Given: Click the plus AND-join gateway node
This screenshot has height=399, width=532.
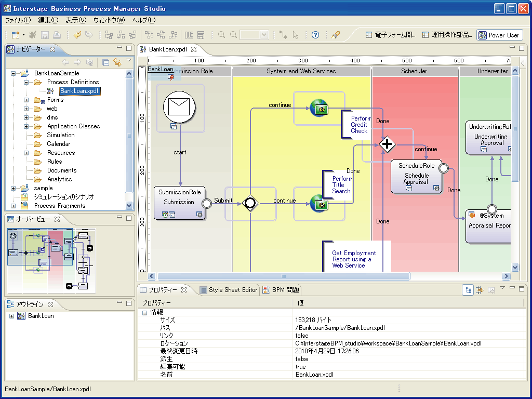Looking at the screenshot, I should [387, 144].
